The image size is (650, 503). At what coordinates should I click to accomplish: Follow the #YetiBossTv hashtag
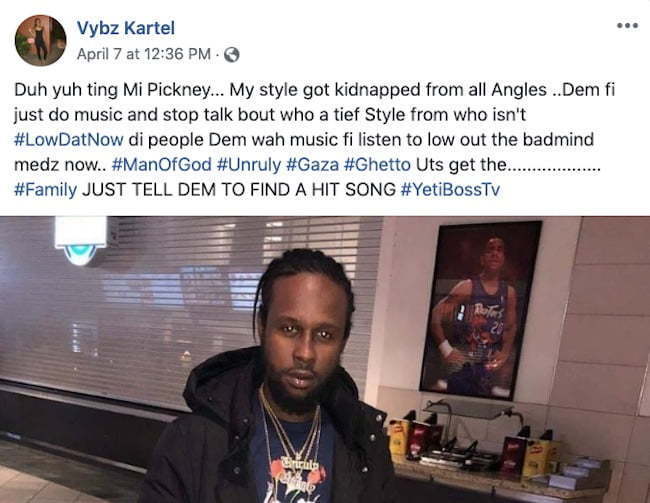(x=451, y=190)
